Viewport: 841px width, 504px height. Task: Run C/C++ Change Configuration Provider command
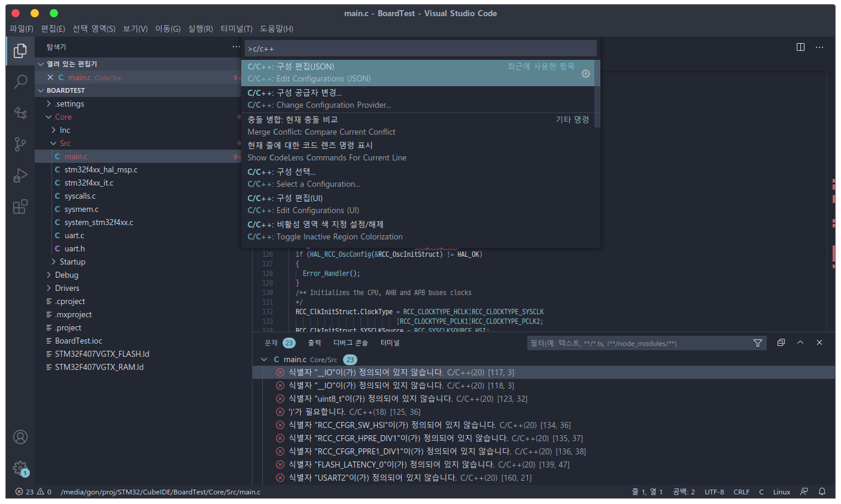pyautogui.click(x=418, y=99)
